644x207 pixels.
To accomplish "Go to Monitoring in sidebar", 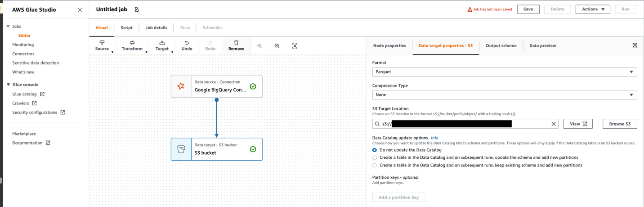I will [x=23, y=45].
